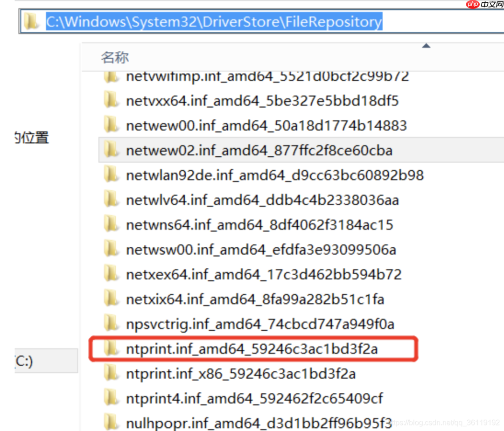Select the highlighted netwew02.inf_amd64_877ffc2f8ce60cba folder
This screenshot has width=504, height=431.
259,150
